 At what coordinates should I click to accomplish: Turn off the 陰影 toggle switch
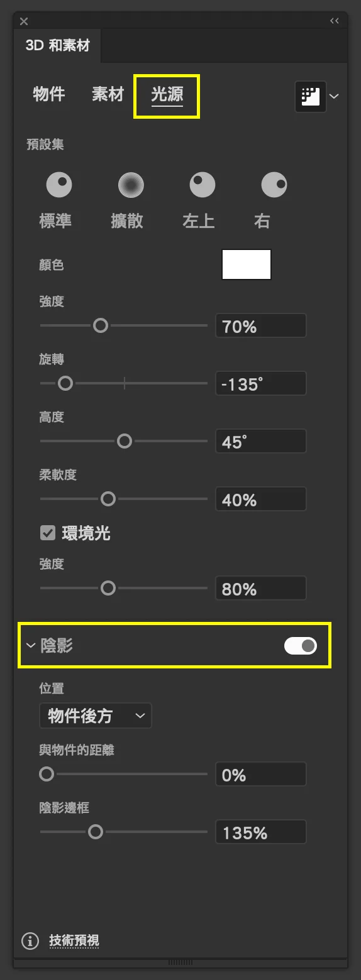(x=301, y=646)
